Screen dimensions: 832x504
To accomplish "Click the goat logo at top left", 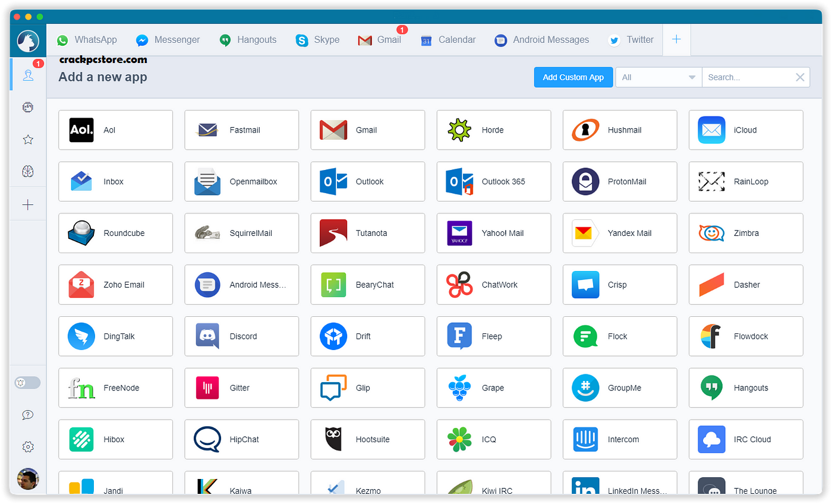I will (x=28, y=40).
